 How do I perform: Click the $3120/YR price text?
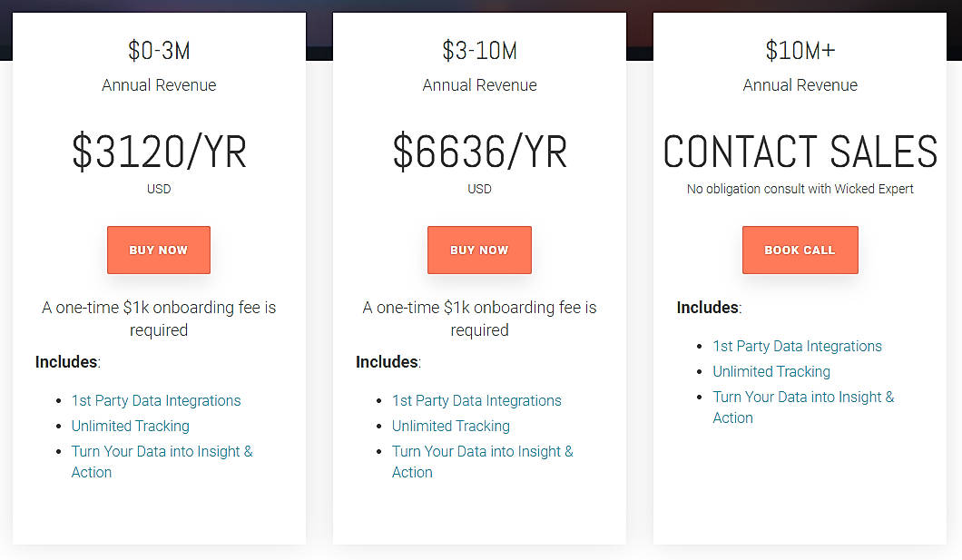(x=159, y=152)
